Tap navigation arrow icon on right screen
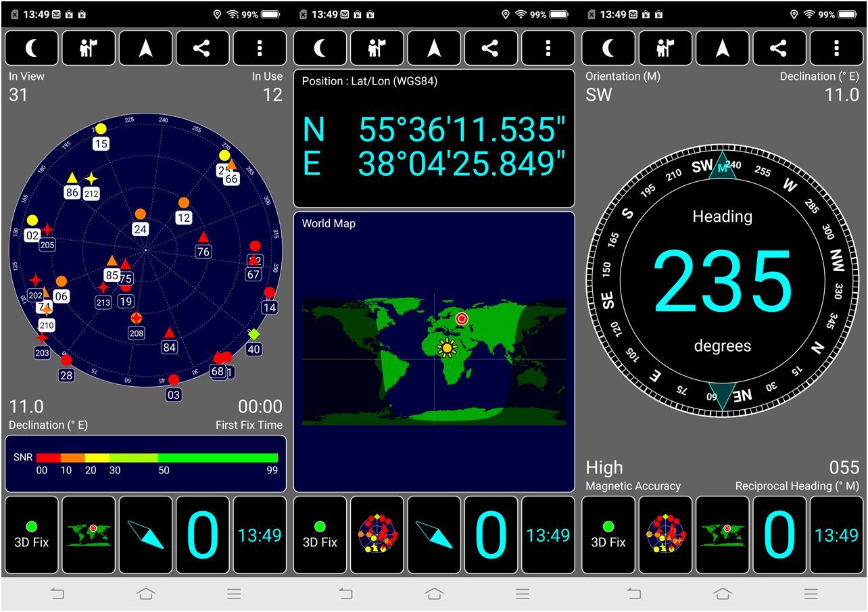The image size is (868, 612). coord(723,48)
